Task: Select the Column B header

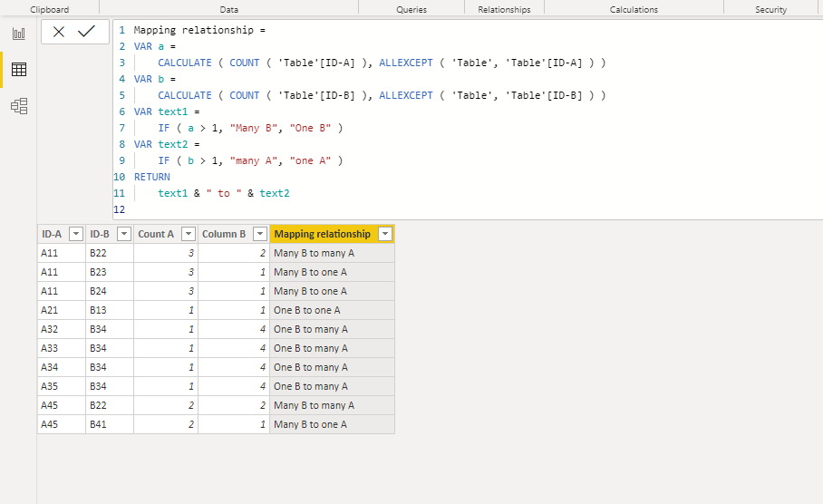Action: click(x=224, y=234)
